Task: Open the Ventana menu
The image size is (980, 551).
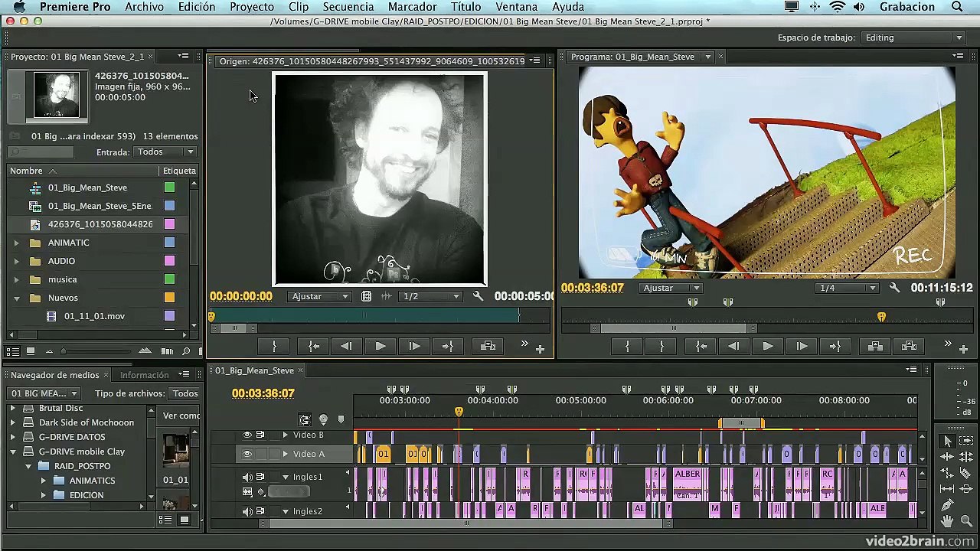Action: coord(516,7)
